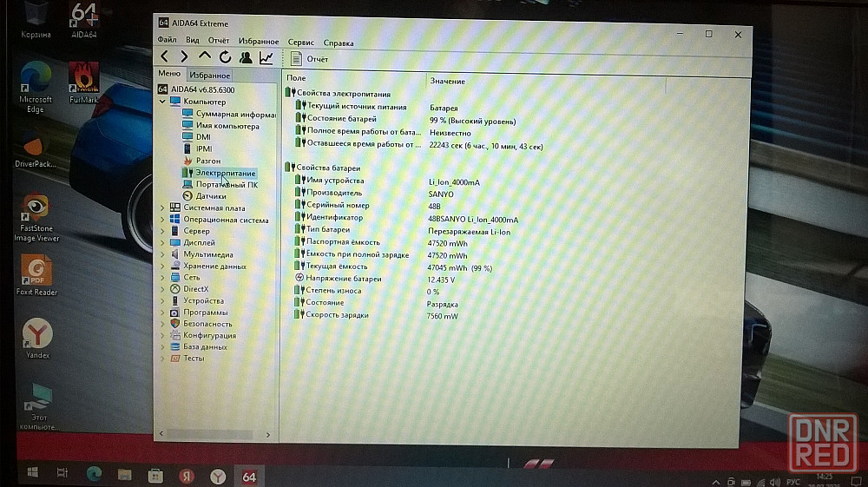The height and width of the screenshot is (487, 868).
Task: Click the Отчёт report button
Action: 310,59
